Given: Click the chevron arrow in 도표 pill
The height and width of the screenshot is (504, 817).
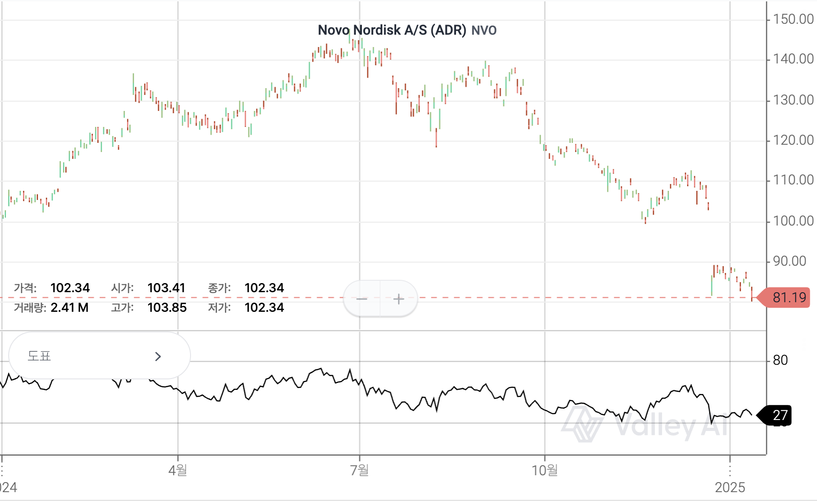Looking at the screenshot, I should 158,357.
